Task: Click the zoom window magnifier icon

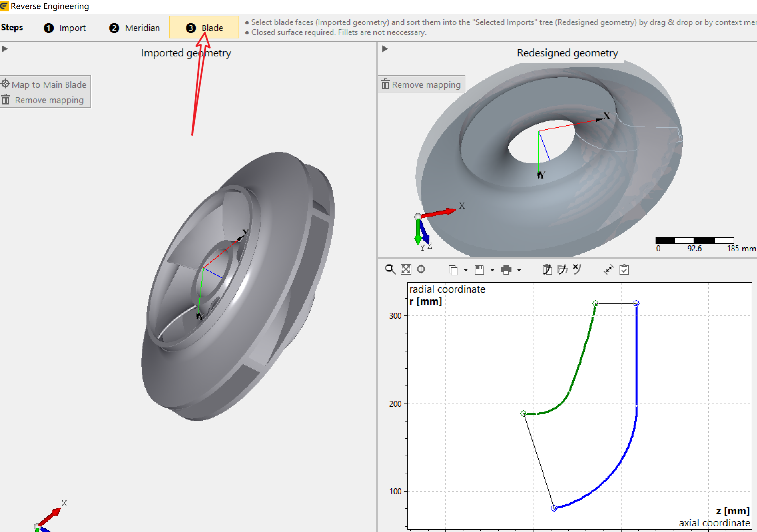Action: click(390, 269)
